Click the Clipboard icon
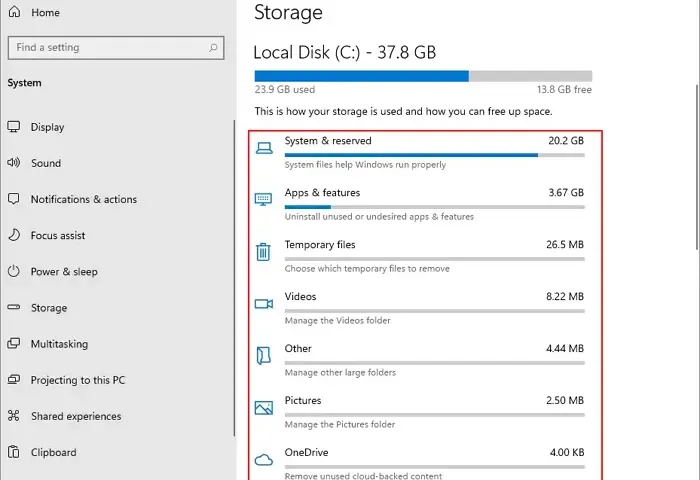Screen dimensions: 700x480 14,452
